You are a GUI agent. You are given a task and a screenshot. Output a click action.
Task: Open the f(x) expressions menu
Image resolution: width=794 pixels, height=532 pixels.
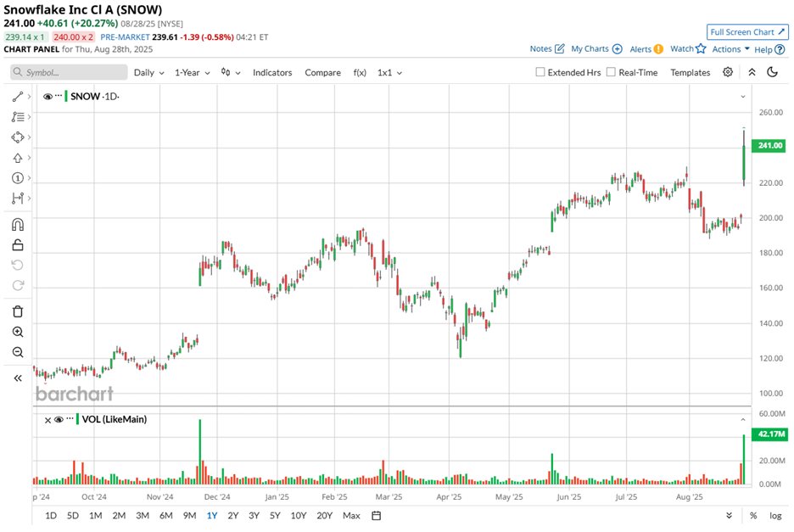(x=360, y=72)
